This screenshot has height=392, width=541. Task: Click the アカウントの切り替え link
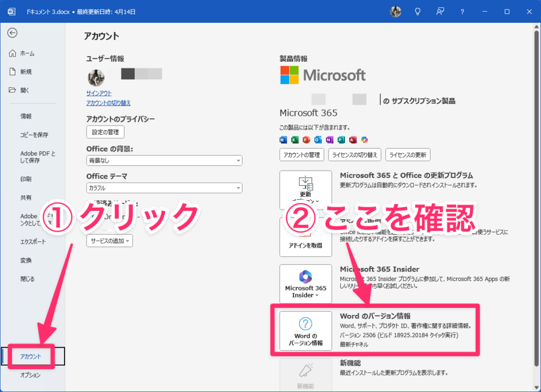[x=108, y=103]
